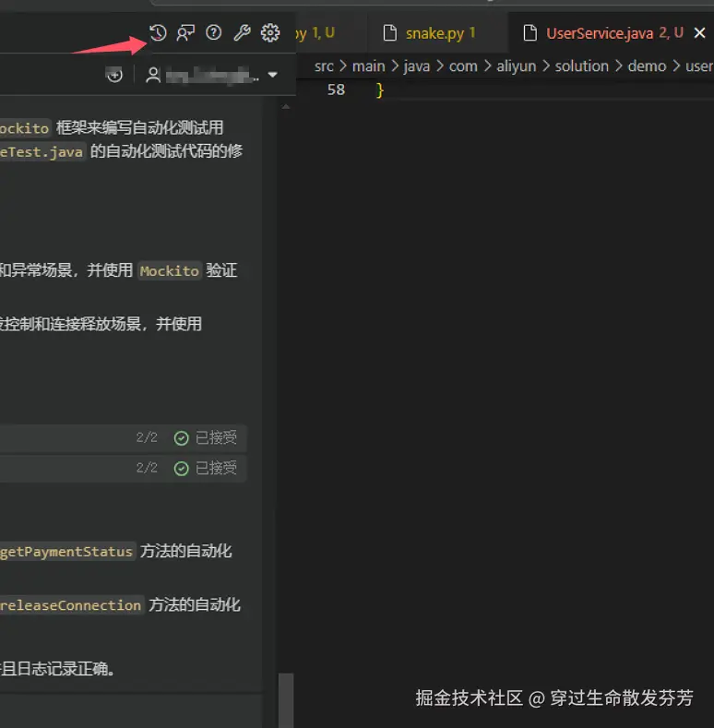Click the closing brace on line 58
Viewport: 714px width, 728px height.
point(380,90)
